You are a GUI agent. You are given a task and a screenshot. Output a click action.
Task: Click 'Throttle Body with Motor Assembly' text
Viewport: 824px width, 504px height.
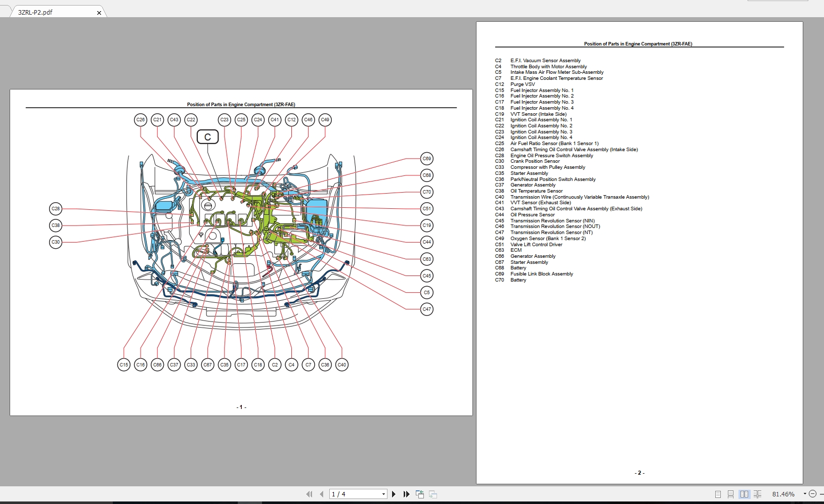click(x=548, y=67)
